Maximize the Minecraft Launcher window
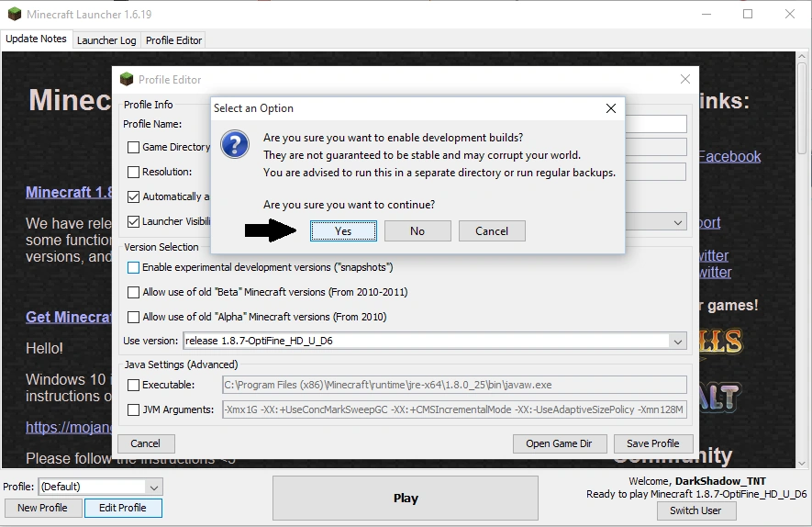Screen dimensions: 812x527 748,14
